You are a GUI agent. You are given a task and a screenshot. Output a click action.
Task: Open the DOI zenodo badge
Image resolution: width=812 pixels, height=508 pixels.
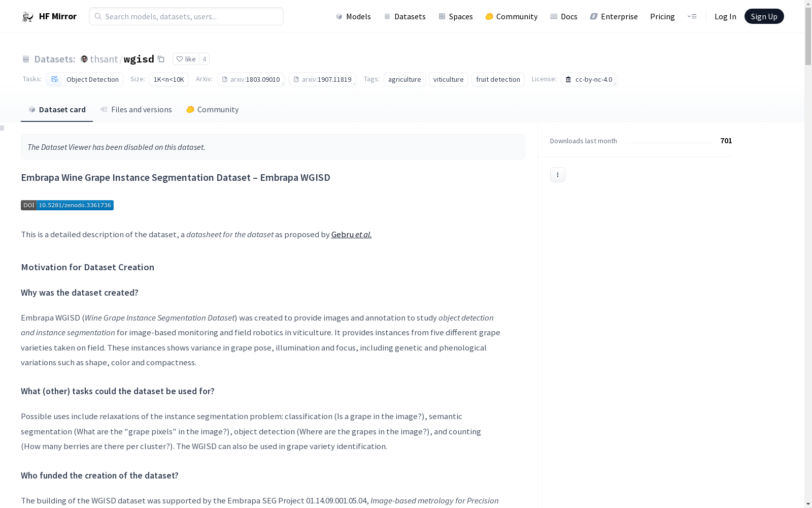coord(67,205)
